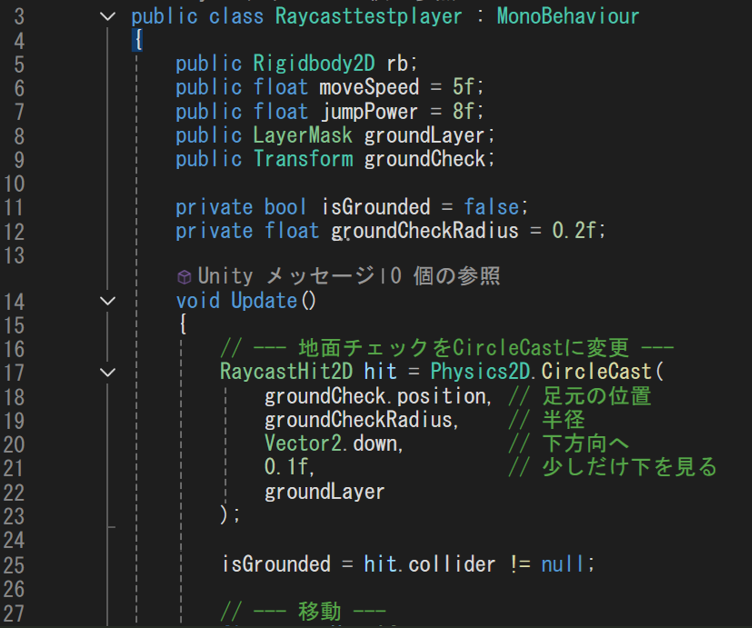Click the Unity message cube icon
Viewport: 752px width, 628px height.
(184, 276)
